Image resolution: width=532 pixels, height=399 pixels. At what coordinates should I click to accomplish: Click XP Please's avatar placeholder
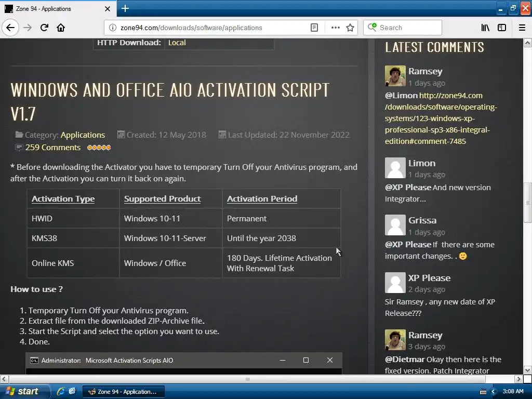click(x=395, y=282)
